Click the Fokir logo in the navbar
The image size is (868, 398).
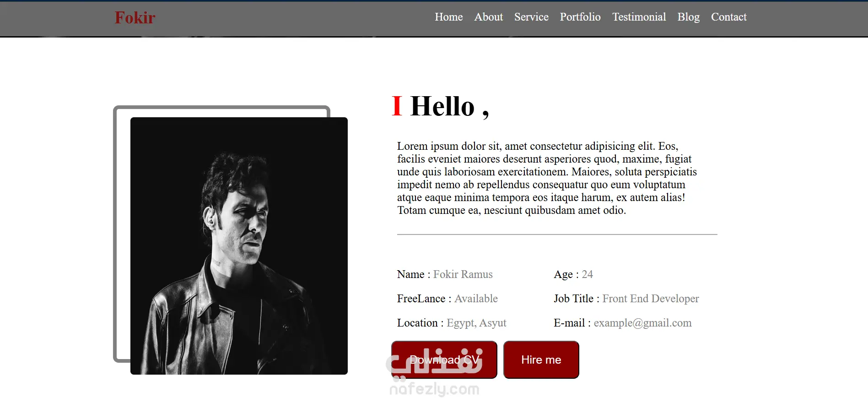(135, 18)
